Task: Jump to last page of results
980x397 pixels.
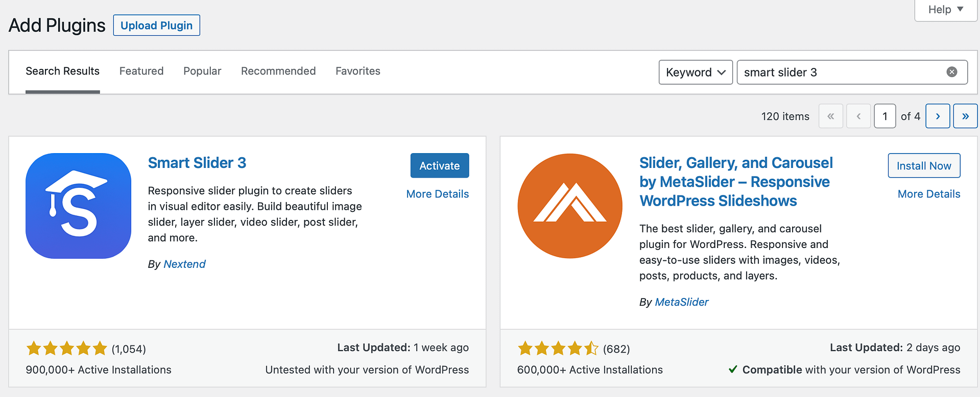Action: click(x=965, y=116)
